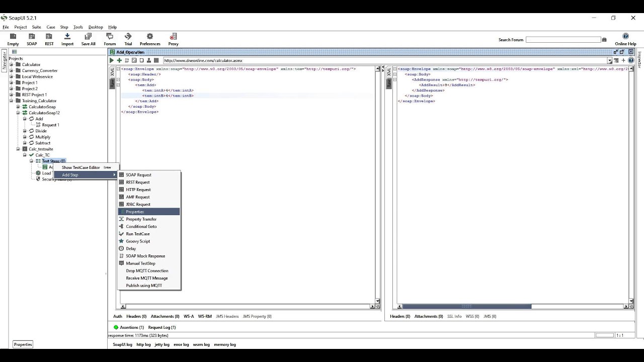Open the Auth tab
Image resolution: width=644 pixels, height=362 pixels.
pyautogui.click(x=118, y=316)
